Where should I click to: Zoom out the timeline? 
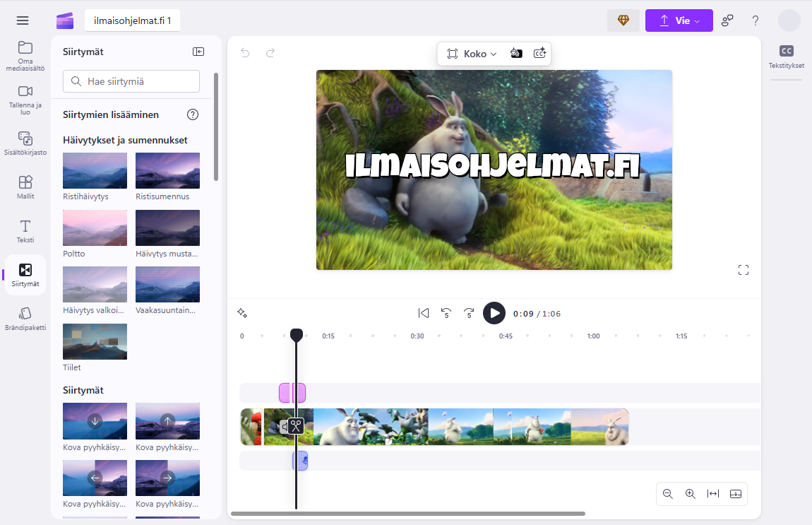[x=667, y=494]
